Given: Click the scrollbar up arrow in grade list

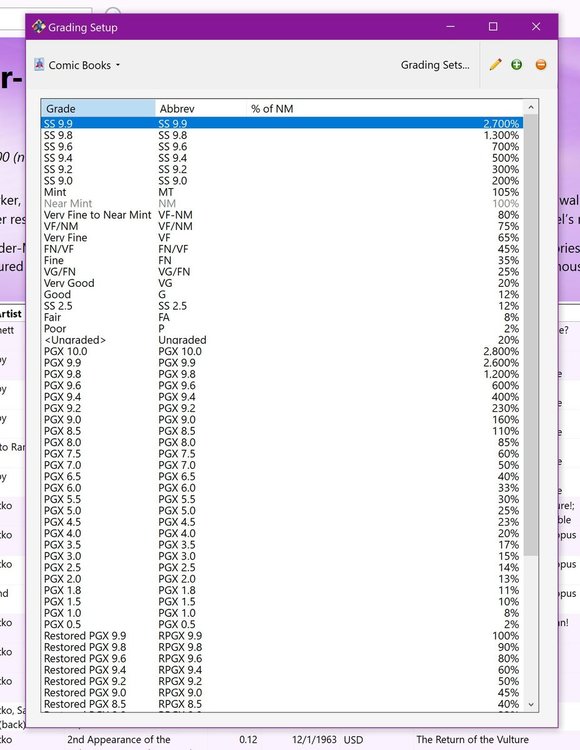Looking at the screenshot, I should [x=531, y=108].
